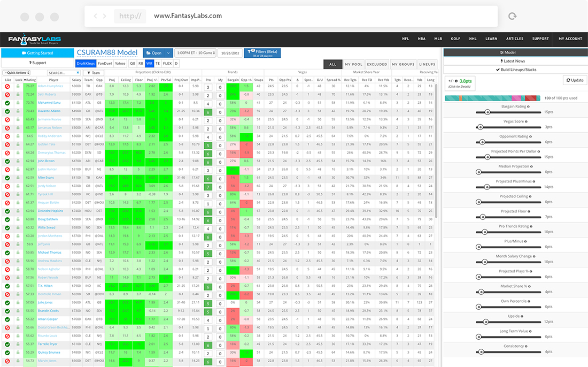Sort by the Rating column header

pyautogui.click(x=30, y=80)
